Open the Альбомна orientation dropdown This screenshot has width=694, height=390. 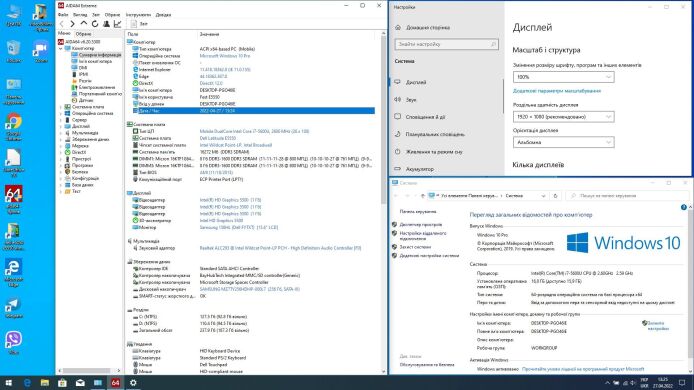point(563,143)
